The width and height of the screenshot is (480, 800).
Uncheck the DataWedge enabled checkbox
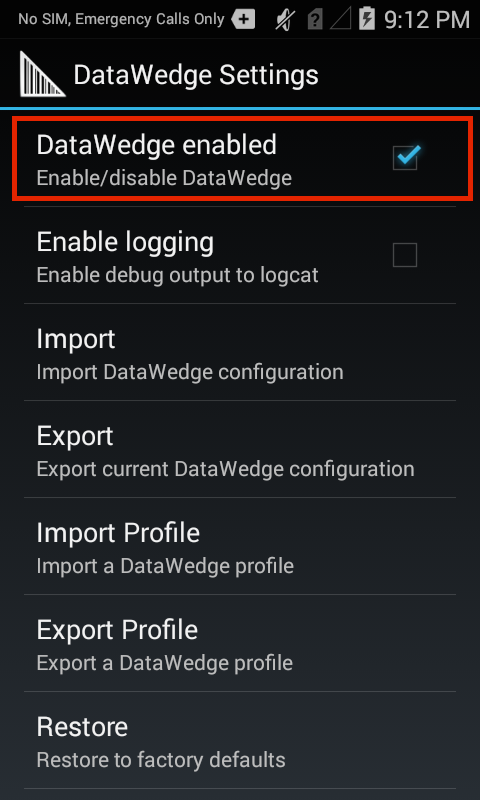[405, 158]
